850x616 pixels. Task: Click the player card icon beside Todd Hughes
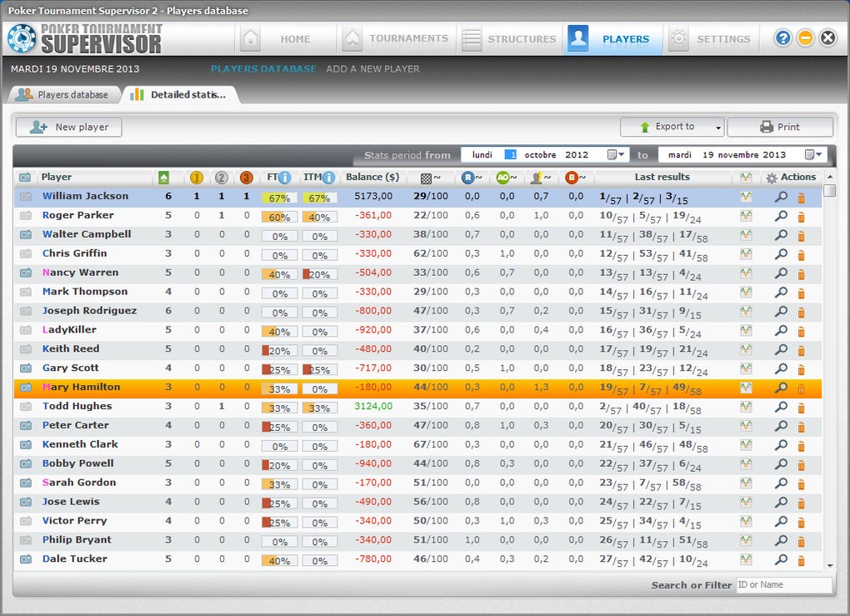tap(26, 407)
